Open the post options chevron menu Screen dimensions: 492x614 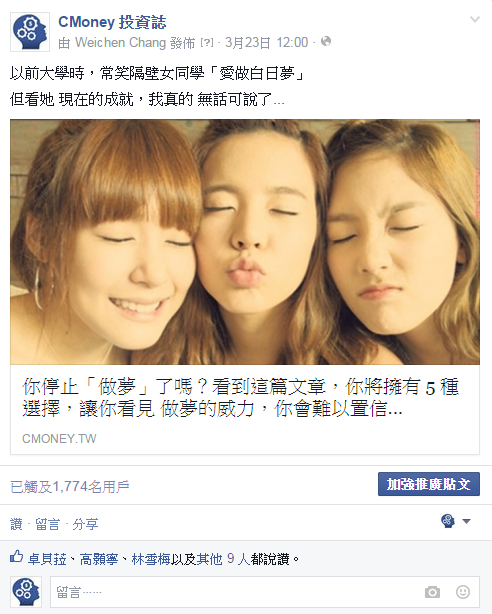tap(475, 19)
